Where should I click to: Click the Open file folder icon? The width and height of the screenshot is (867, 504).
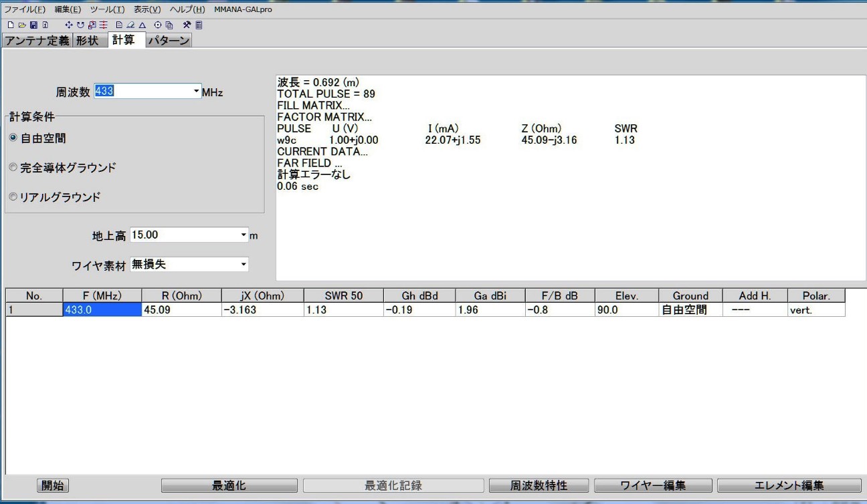22,25
